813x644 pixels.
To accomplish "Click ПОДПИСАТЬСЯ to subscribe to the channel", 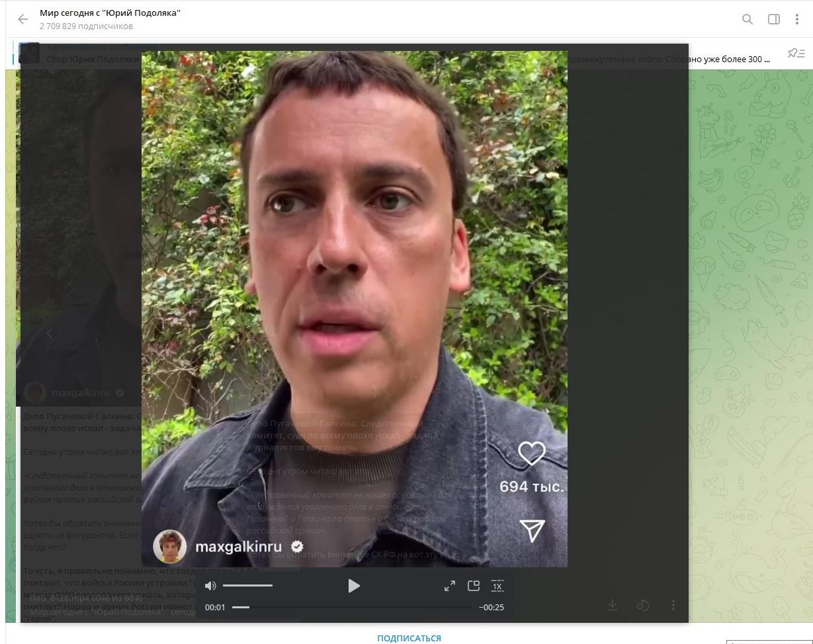I will click(409, 638).
